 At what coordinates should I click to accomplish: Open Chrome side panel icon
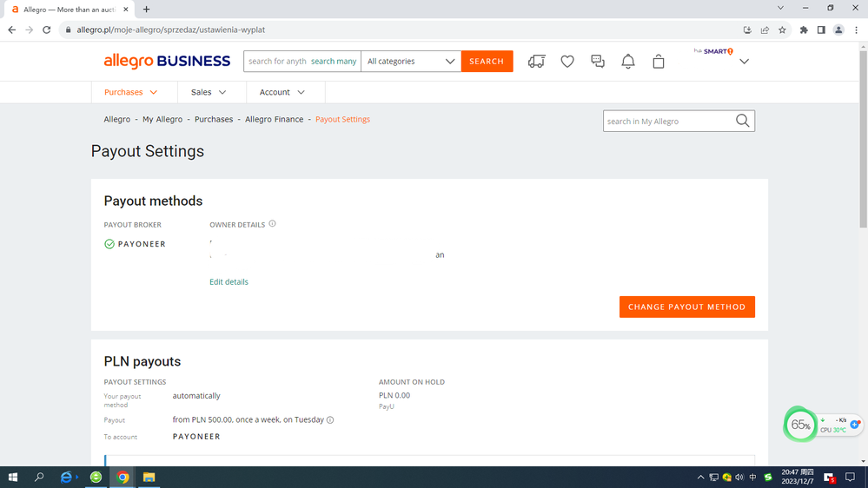[821, 30]
